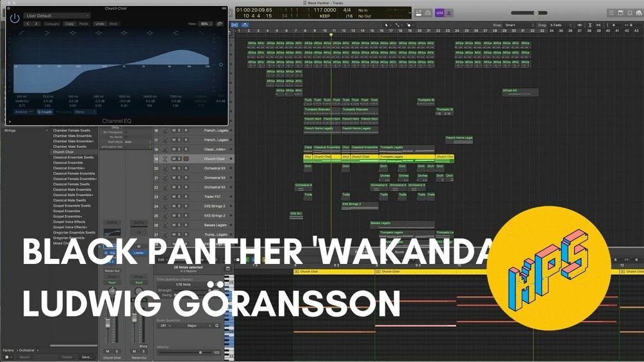Mute track 16 French Legato
Viewport: 644px width, 362px height.
pyautogui.click(x=174, y=131)
